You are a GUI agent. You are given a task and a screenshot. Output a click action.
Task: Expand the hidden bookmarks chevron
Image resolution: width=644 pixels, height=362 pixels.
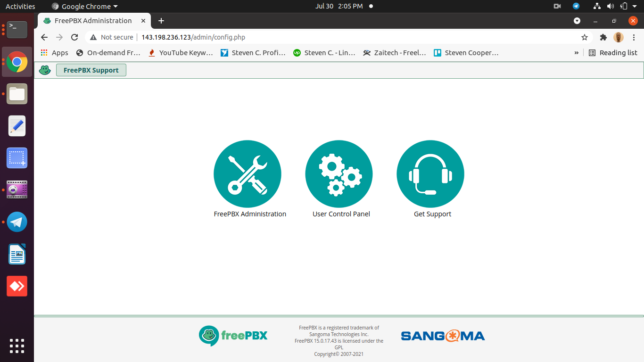576,53
